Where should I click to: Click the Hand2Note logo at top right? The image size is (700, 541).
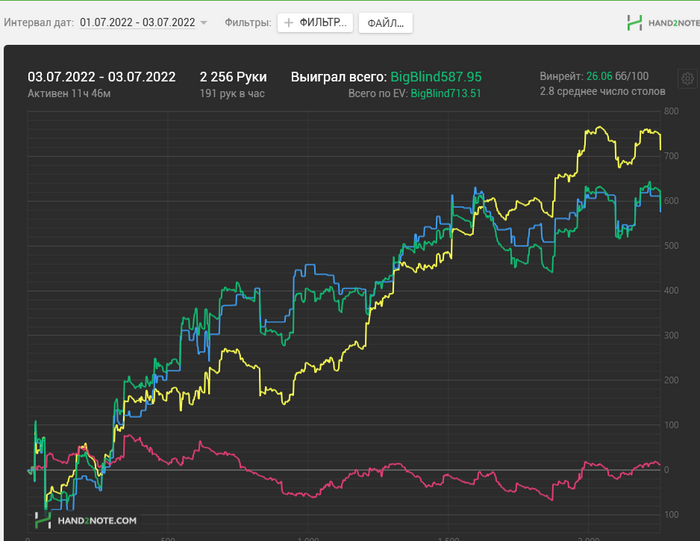[x=663, y=23]
